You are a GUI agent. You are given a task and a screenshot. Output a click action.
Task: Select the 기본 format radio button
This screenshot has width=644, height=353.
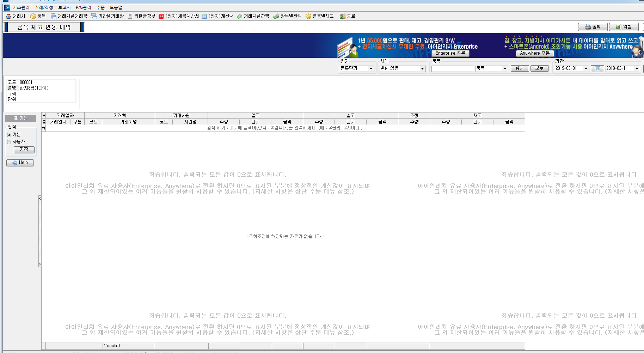(x=9, y=135)
